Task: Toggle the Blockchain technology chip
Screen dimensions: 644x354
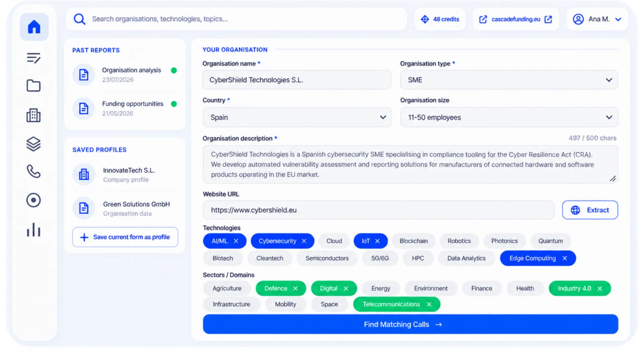Action: click(414, 241)
